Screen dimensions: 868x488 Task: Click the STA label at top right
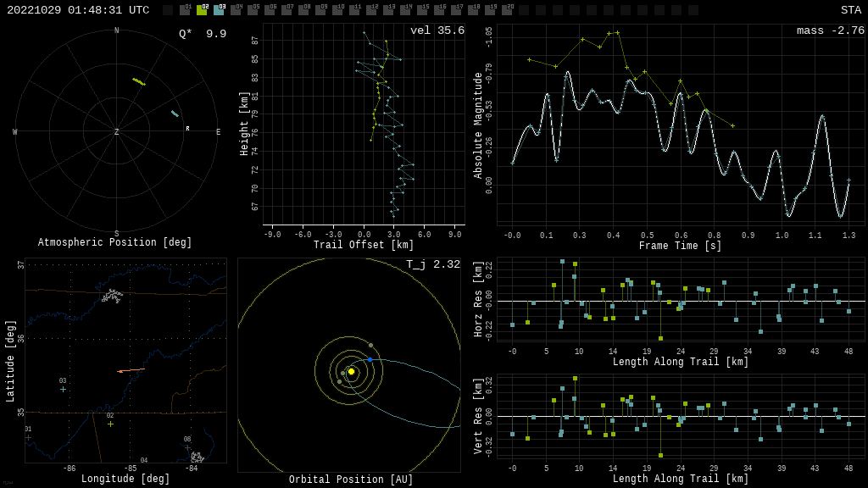click(850, 10)
